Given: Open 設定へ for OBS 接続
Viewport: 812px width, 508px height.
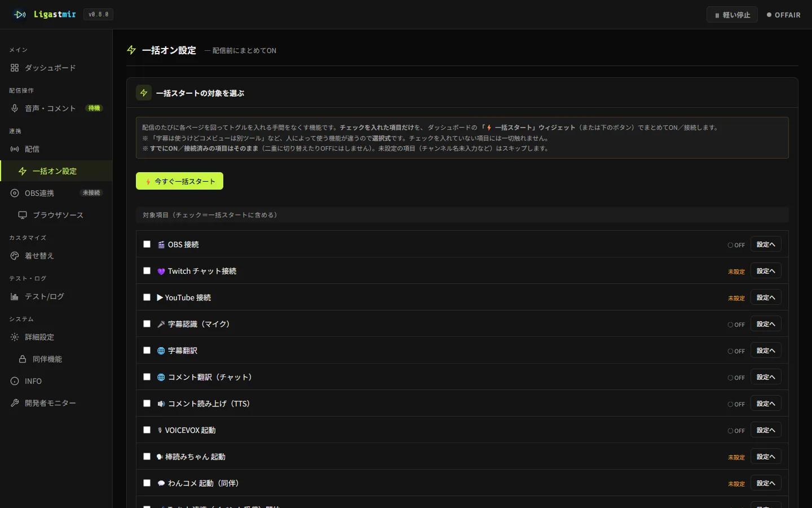Looking at the screenshot, I should [766, 244].
